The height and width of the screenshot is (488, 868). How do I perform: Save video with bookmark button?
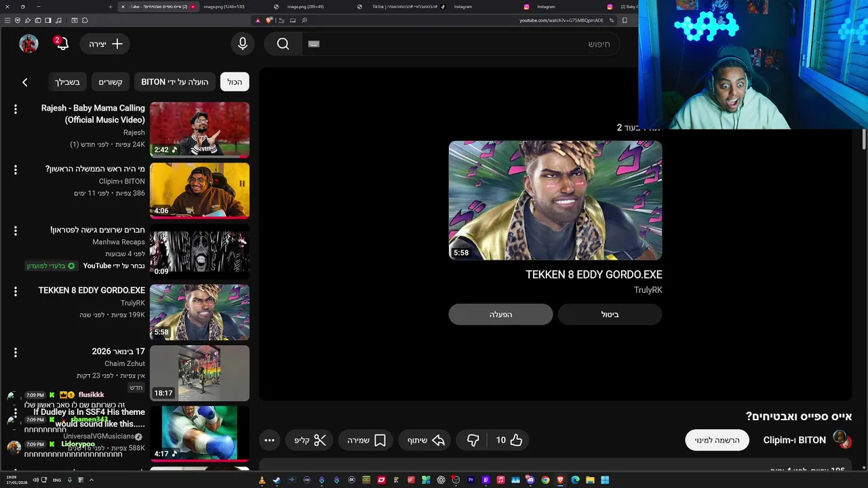pyautogui.click(x=366, y=440)
